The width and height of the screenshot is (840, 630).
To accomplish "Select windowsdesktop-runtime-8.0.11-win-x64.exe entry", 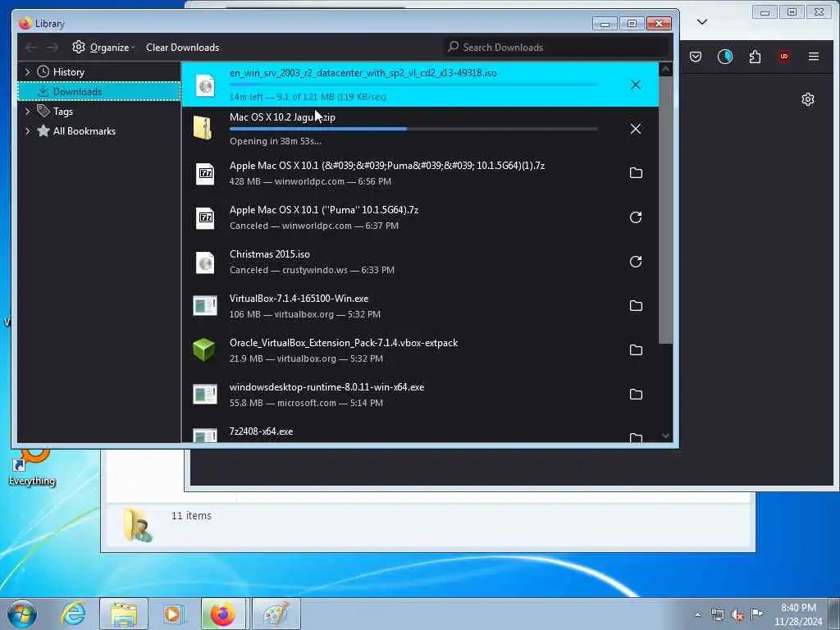I will coord(420,395).
